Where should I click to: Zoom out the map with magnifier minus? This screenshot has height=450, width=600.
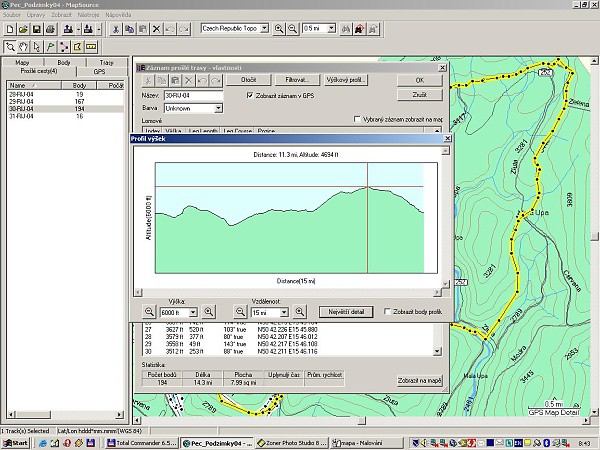click(x=292, y=29)
